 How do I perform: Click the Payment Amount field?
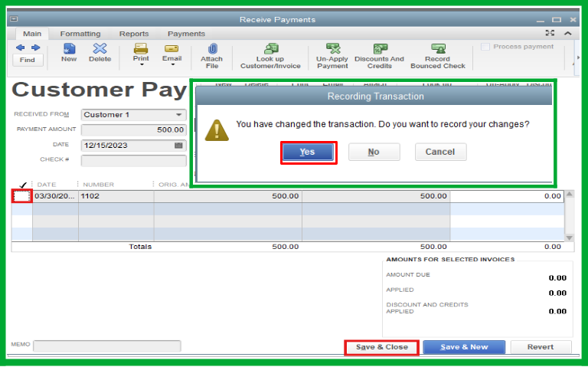click(133, 129)
